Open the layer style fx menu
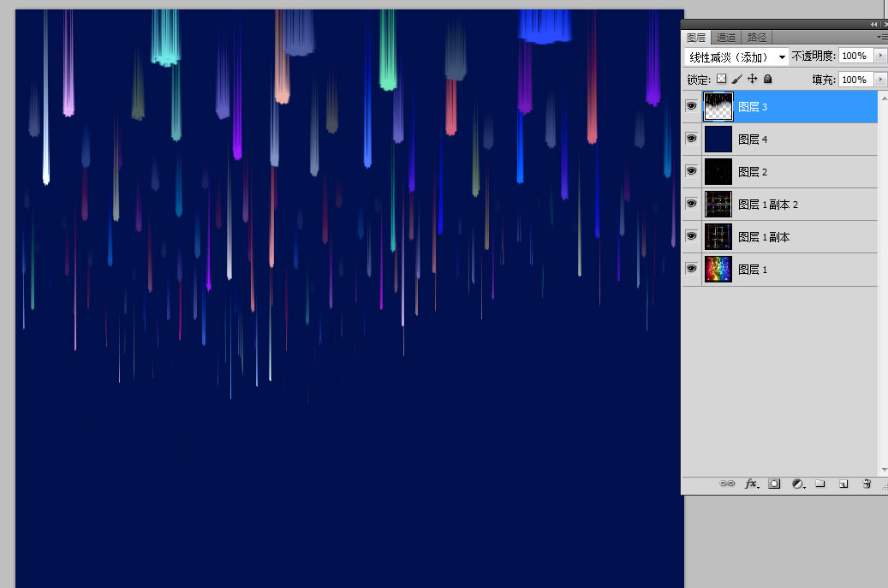 coord(752,484)
